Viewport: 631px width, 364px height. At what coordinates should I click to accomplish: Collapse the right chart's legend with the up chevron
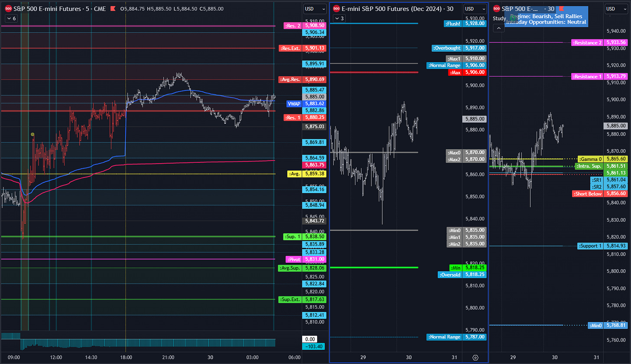click(498, 28)
